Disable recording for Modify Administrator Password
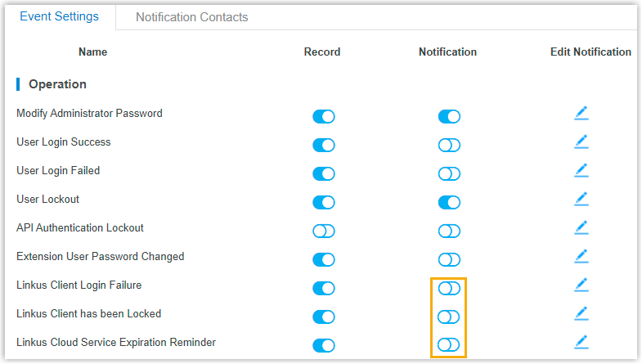642x364 pixels. [324, 117]
